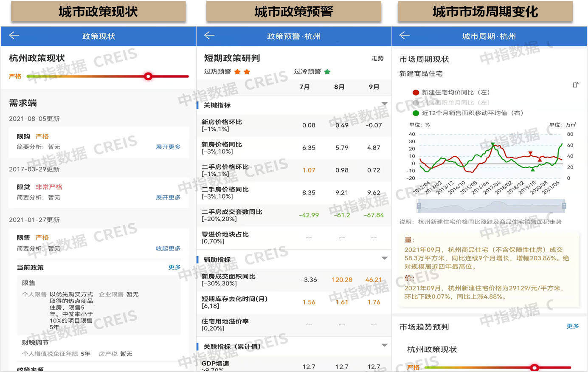This screenshot has width=588, height=372.
Task: Click the second orange 过热预警 star
Action: pyautogui.click(x=247, y=72)
